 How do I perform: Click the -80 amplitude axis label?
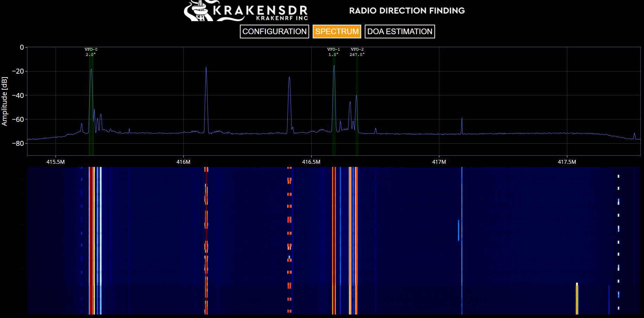18,143
